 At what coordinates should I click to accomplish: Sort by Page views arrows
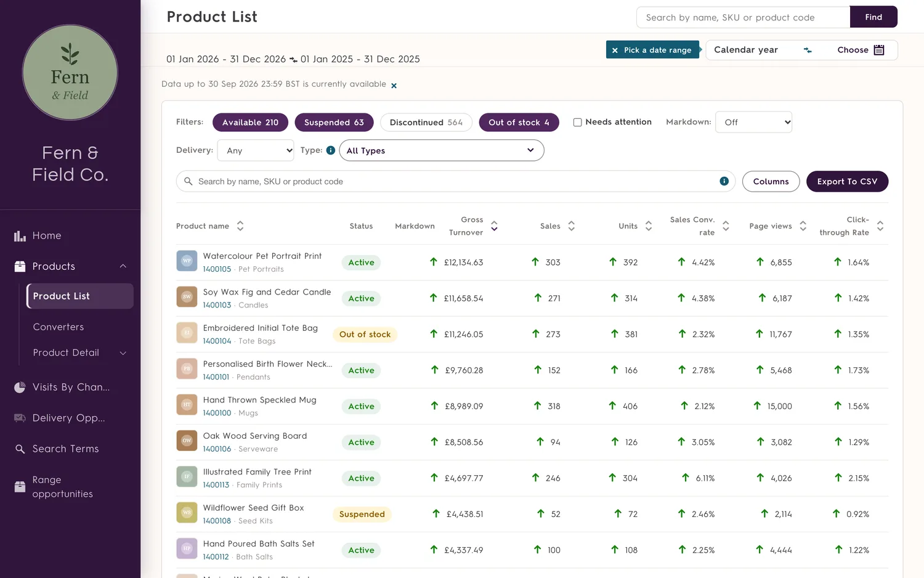click(803, 226)
